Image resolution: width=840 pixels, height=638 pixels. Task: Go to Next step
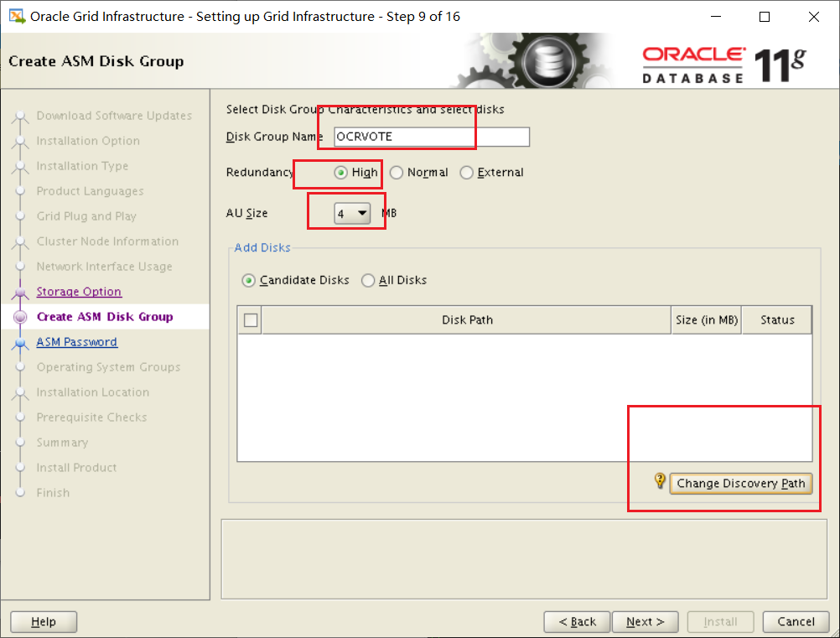[x=645, y=621]
